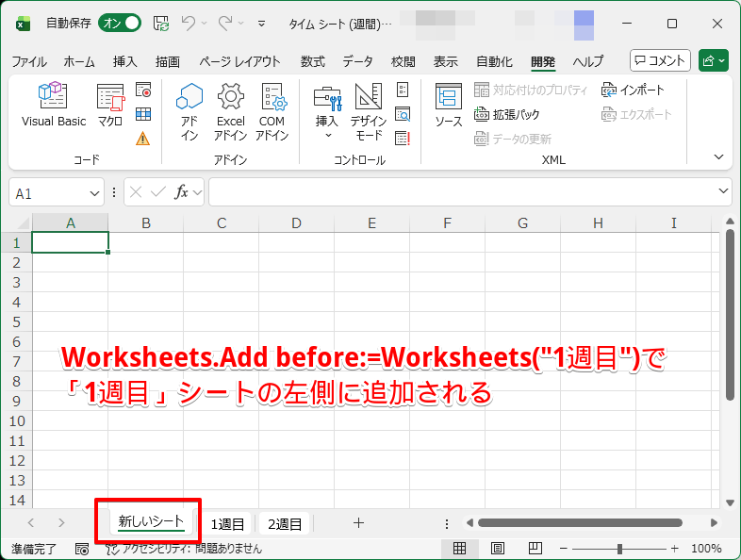Screen dimensions: 741x560
Task: Expand the 挿入 controls dropdown
Action: coord(327,135)
